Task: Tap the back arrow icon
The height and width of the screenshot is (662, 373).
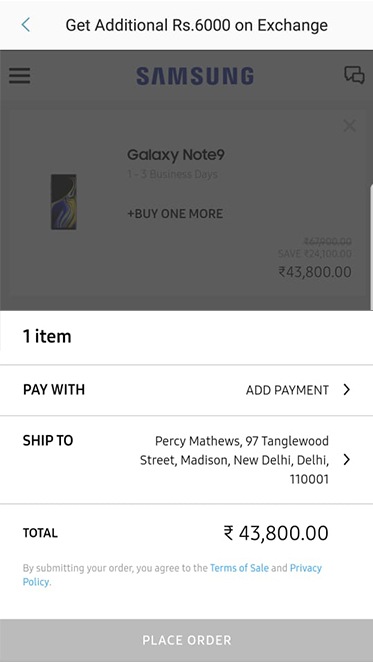Action: coord(26,25)
